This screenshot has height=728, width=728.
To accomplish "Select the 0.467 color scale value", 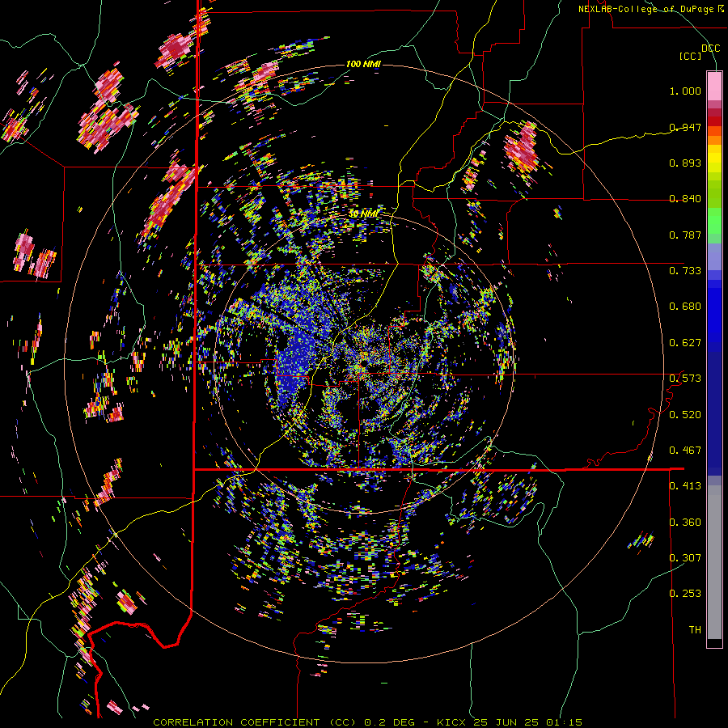I will point(685,451).
